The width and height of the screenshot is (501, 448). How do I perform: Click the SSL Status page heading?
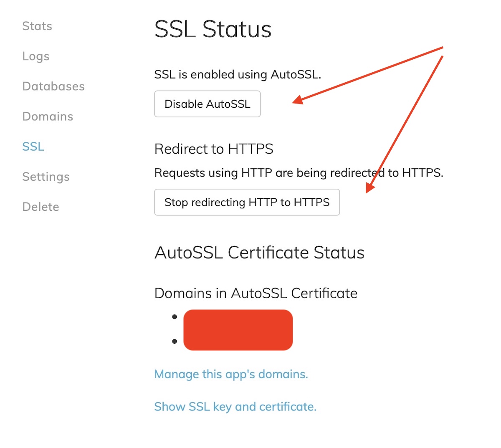[x=213, y=29]
